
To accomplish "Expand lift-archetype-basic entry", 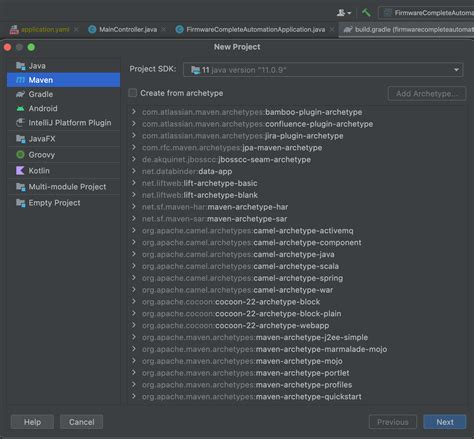I will (134, 183).
